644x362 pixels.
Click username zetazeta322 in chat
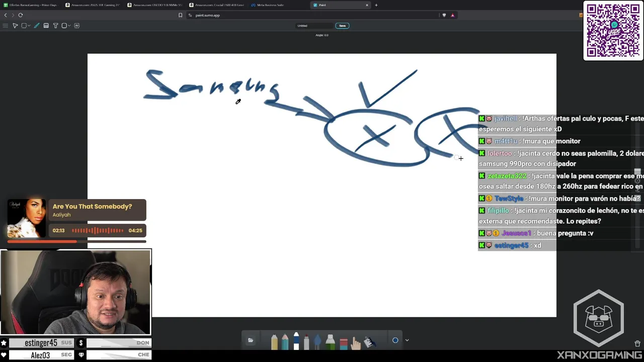coord(507,176)
